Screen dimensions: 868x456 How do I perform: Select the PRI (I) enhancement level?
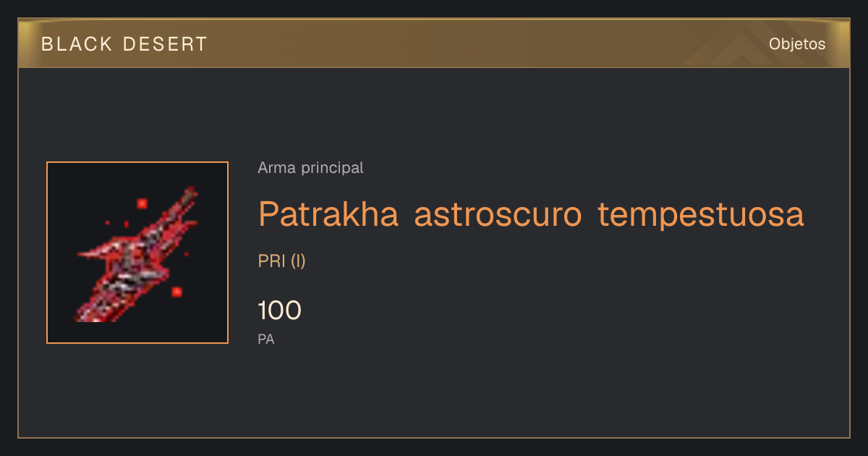click(x=281, y=261)
